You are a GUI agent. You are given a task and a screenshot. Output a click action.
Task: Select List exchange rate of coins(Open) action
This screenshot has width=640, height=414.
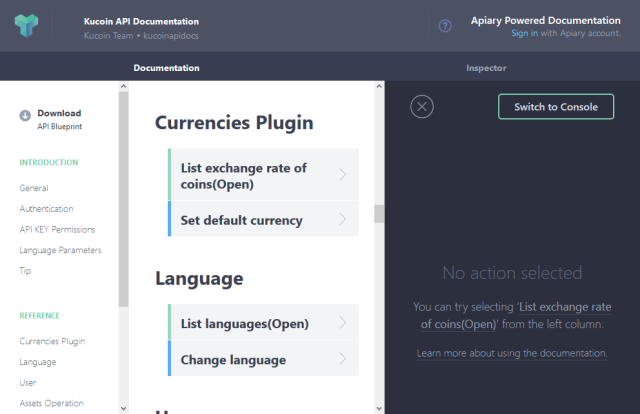[264, 175]
